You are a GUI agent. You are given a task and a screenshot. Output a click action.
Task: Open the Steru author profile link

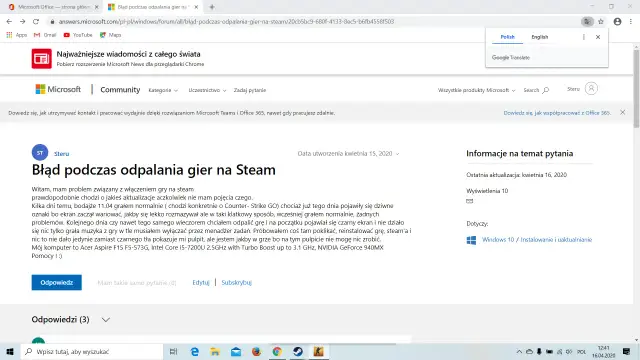[x=62, y=154]
